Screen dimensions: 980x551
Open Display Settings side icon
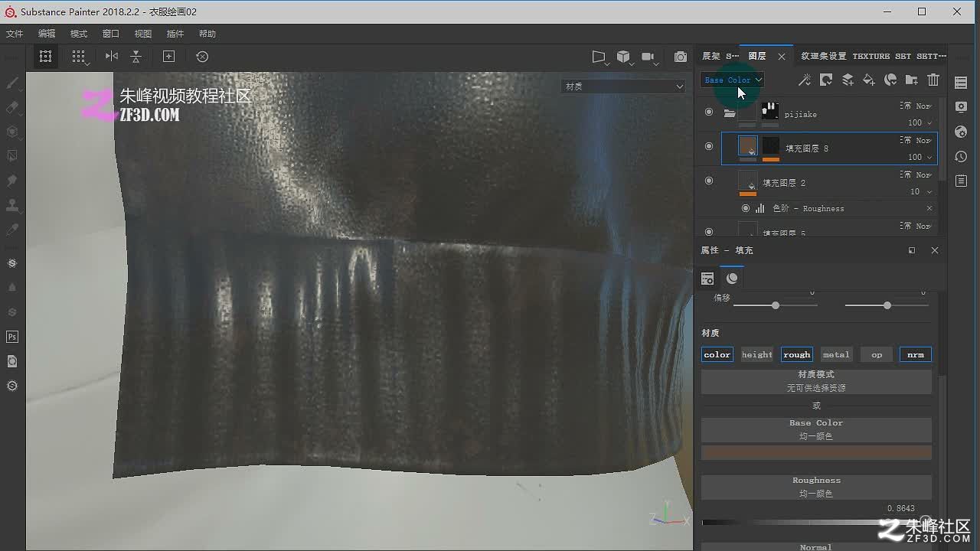(961, 107)
